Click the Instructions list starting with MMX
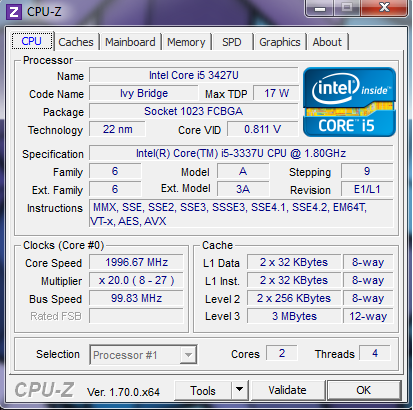 click(241, 214)
